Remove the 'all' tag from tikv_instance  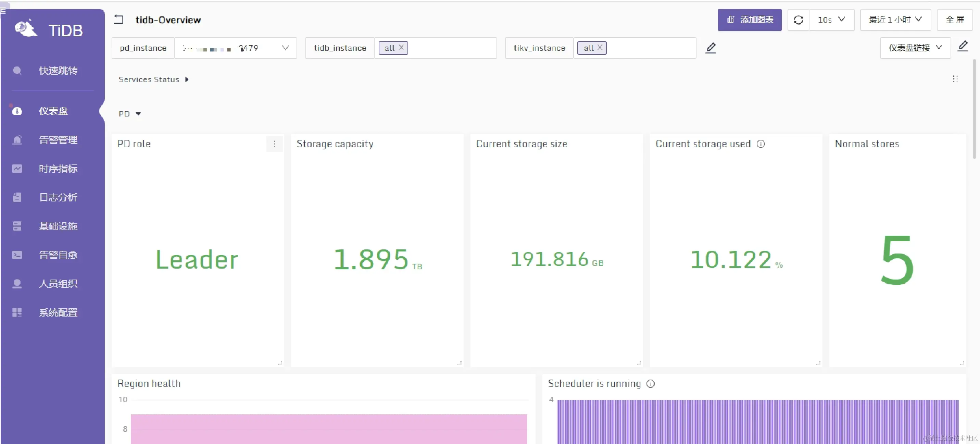pos(600,48)
